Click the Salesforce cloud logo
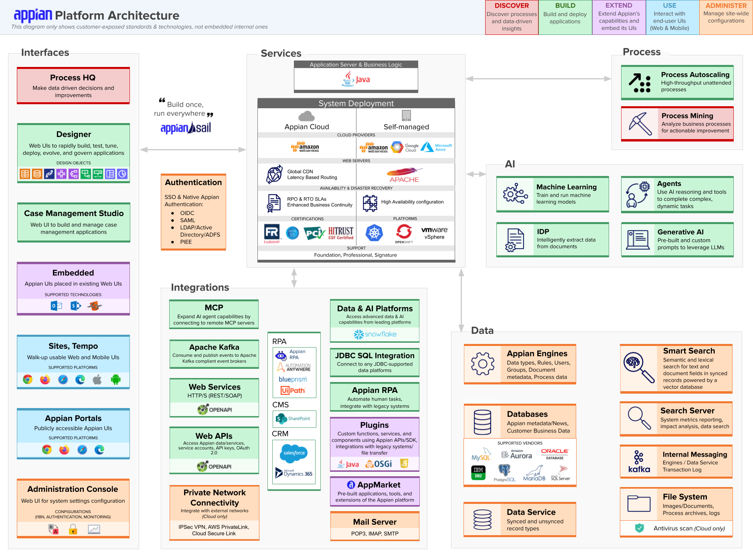This screenshot has width=753, height=560. (x=294, y=453)
